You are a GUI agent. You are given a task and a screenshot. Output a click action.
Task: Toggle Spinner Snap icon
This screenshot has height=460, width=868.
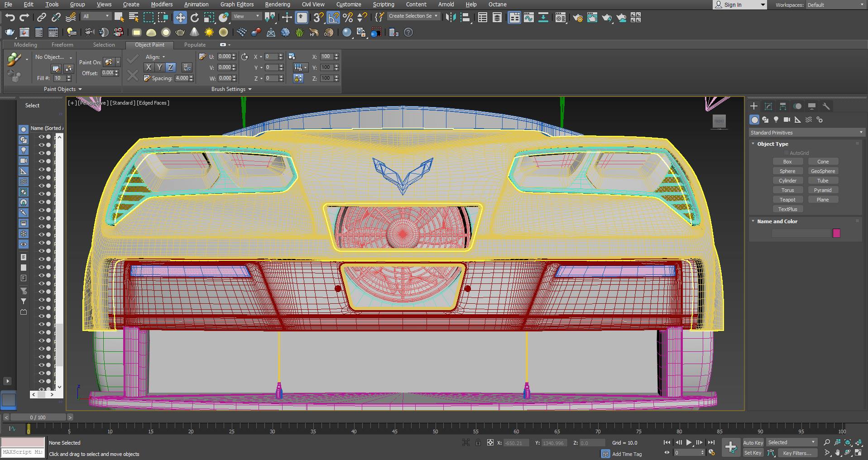pos(362,18)
